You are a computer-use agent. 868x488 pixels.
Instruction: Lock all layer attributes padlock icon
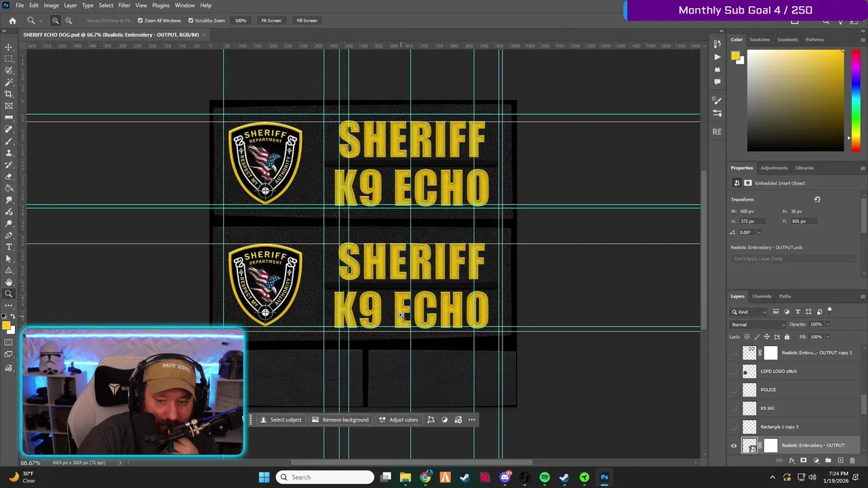[787, 337]
